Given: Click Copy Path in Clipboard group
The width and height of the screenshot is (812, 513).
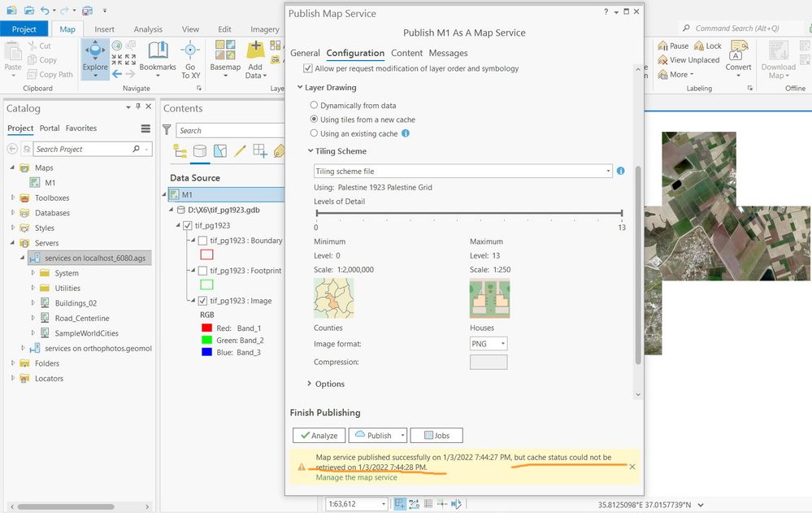Looking at the screenshot, I should pos(50,74).
